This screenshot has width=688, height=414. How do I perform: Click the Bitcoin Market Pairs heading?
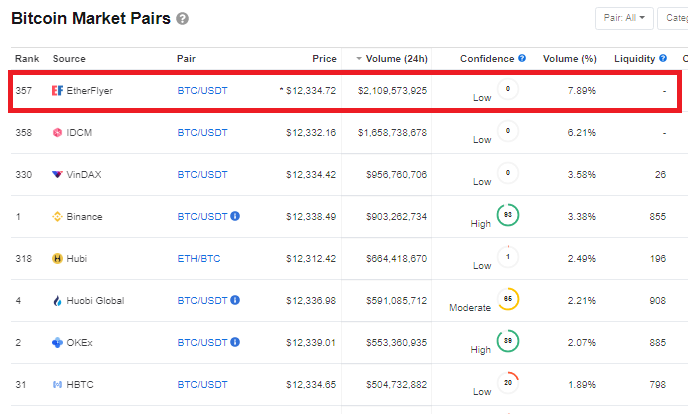[91, 18]
